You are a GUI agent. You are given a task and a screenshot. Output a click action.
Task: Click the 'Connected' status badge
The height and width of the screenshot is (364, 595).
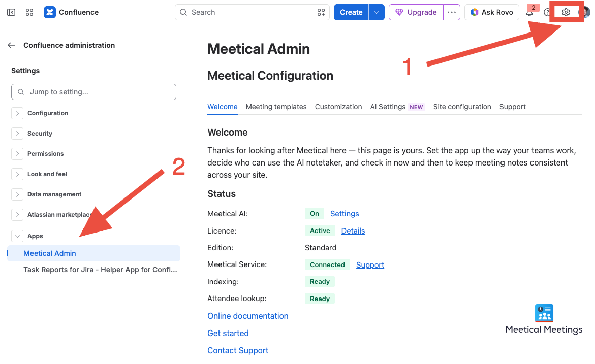coord(327,264)
